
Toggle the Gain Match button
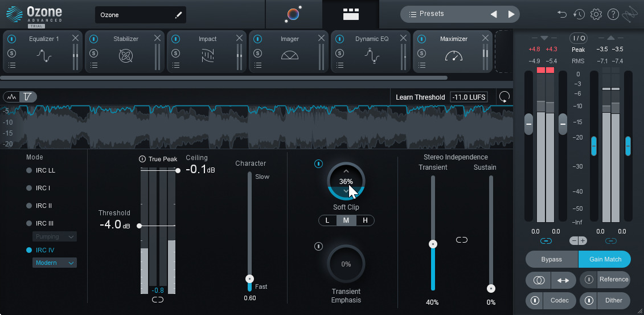point(605,260)
